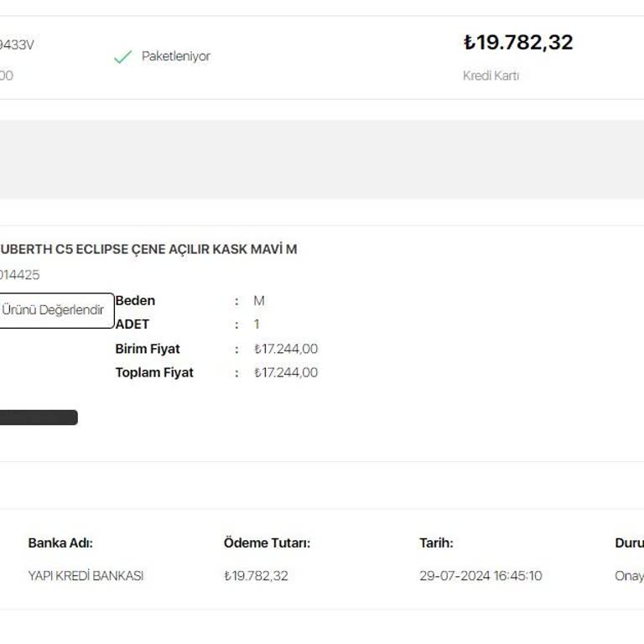Select the YAPI KREDİ BANKASI bank name
Viewport: 644px width, 644px height.
[86, 576]
